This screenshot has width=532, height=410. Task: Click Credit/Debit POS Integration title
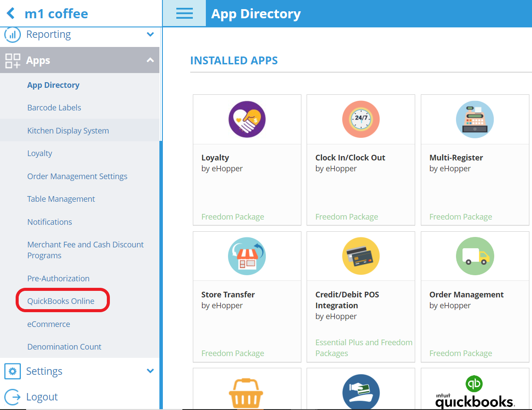(x=347, y=300)
